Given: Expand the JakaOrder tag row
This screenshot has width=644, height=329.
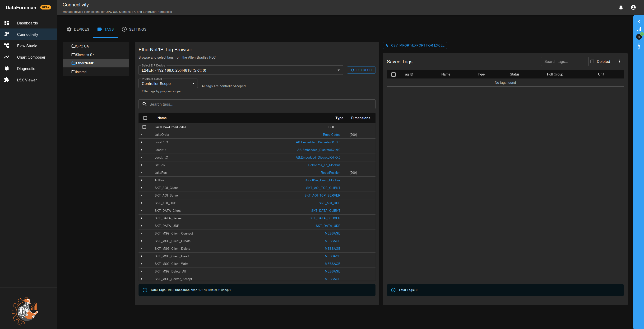Looking at the screenshot, I should (141, 135).
